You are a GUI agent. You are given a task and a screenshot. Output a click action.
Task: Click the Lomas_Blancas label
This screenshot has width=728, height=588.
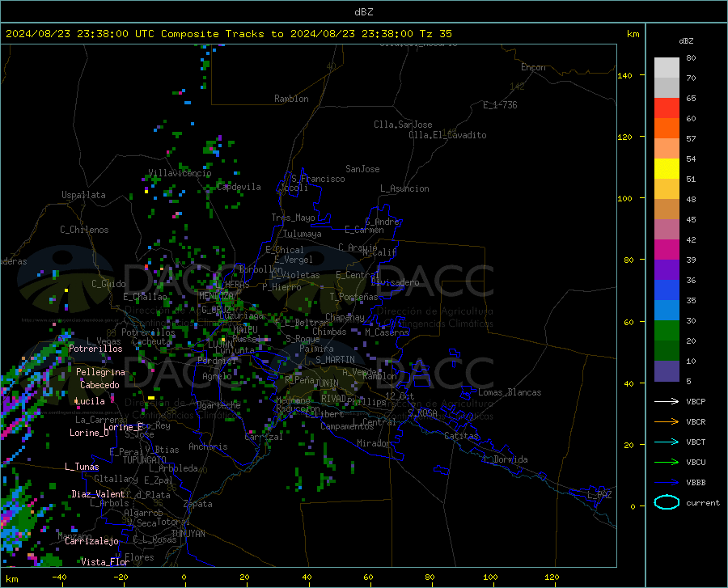coord(510,392)
